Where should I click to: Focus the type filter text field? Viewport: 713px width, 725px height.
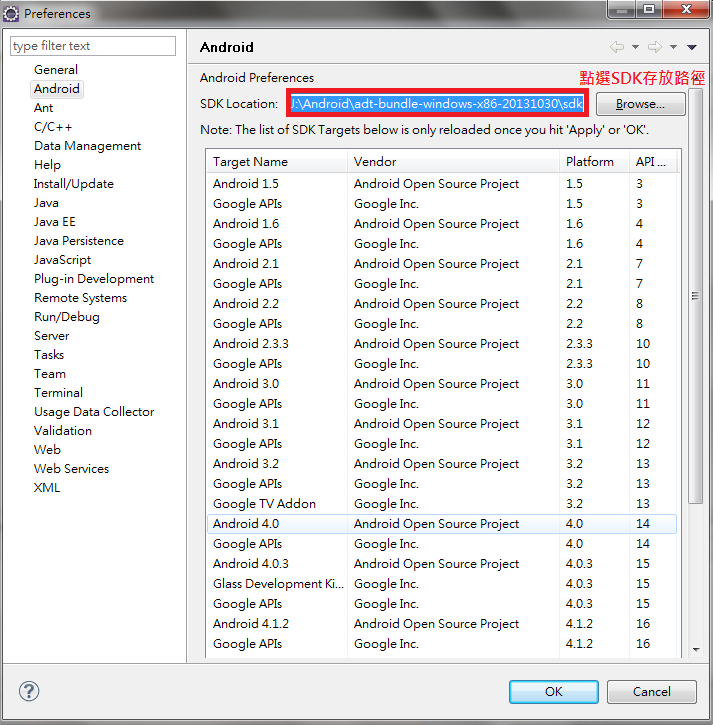point(93,46)
